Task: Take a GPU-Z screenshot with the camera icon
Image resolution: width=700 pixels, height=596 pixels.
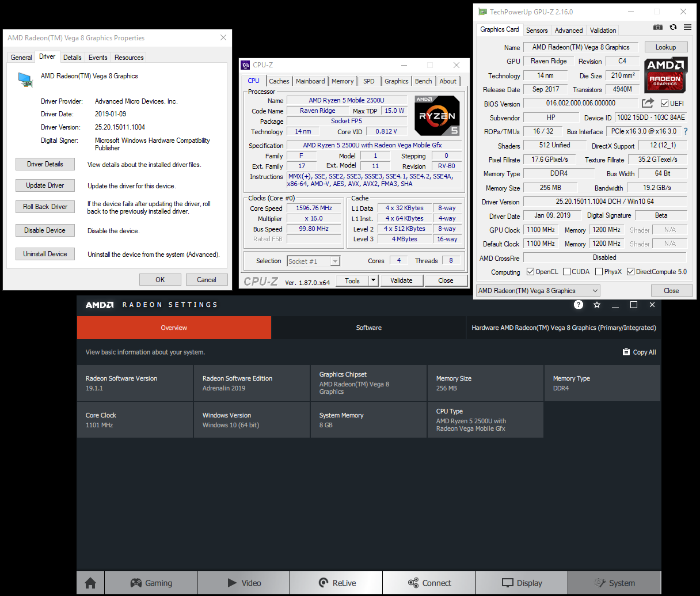Action: point(658,27)
